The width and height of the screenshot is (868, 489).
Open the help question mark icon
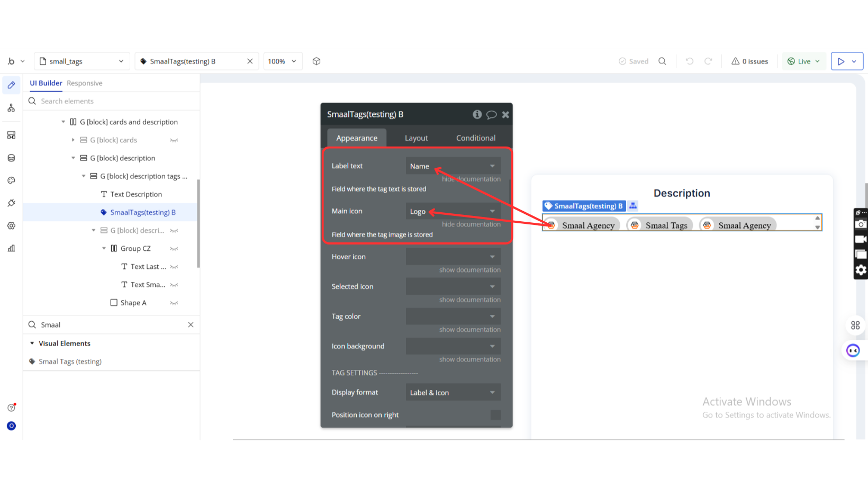tap(11, 408)
